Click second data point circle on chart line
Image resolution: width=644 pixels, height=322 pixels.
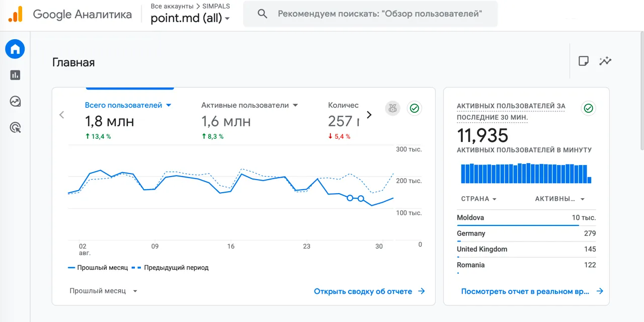pyautogui.click(x=361, y=199)
